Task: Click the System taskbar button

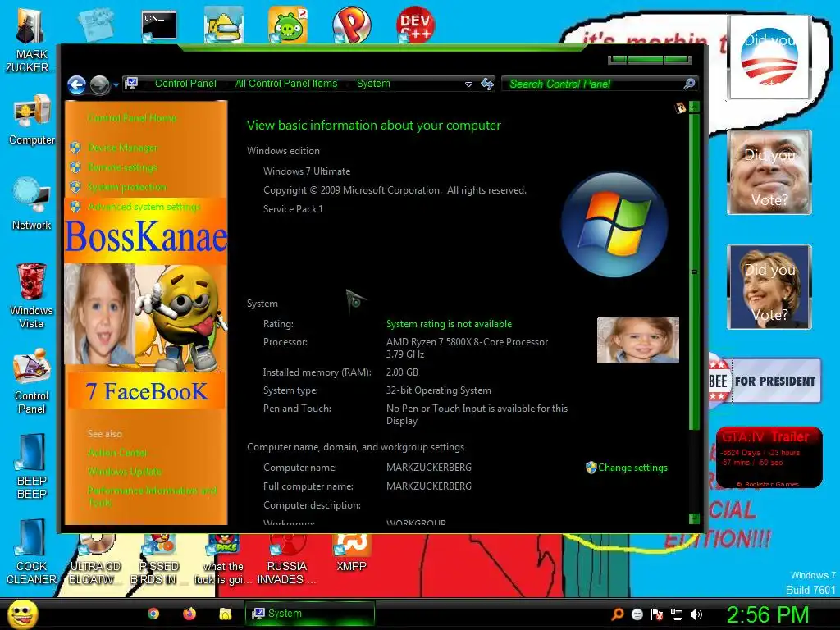Action: [x=309, y=614]
